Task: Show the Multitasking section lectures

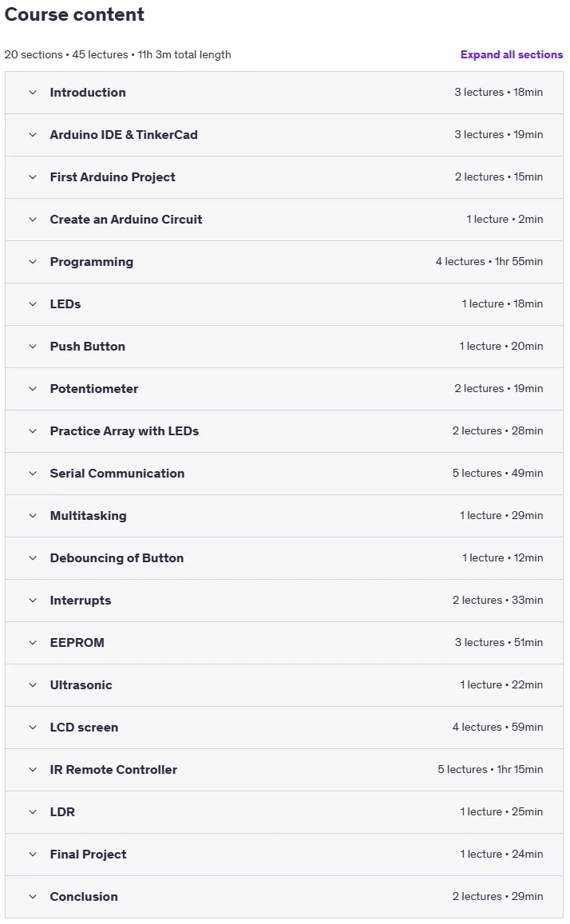Action: pyautogui.click(x=284, y=516)
